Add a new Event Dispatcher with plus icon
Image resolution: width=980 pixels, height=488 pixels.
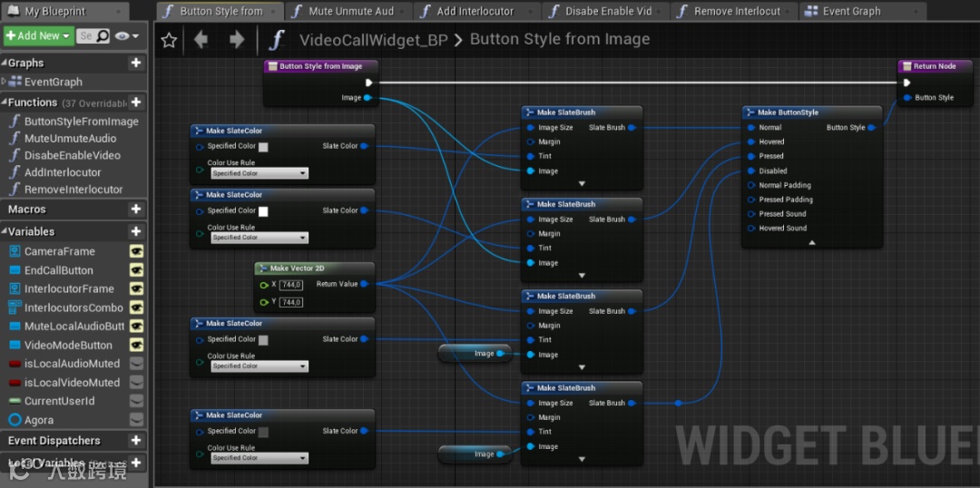135,441
